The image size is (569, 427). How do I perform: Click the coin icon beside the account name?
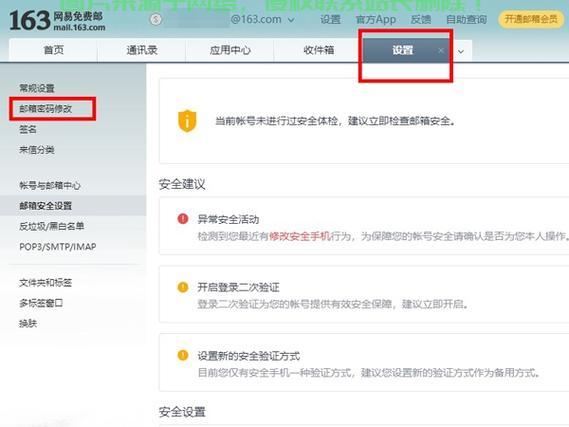pos(156,19)
